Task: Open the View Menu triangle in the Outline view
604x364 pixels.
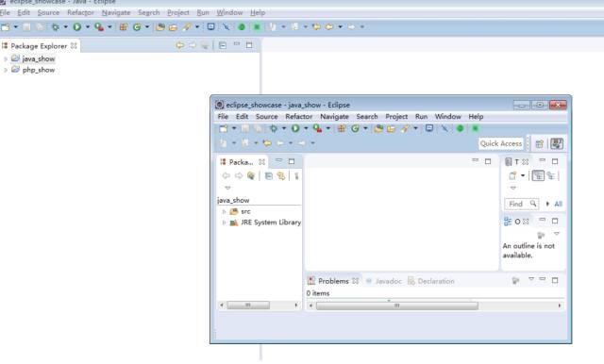Action: 556,234
